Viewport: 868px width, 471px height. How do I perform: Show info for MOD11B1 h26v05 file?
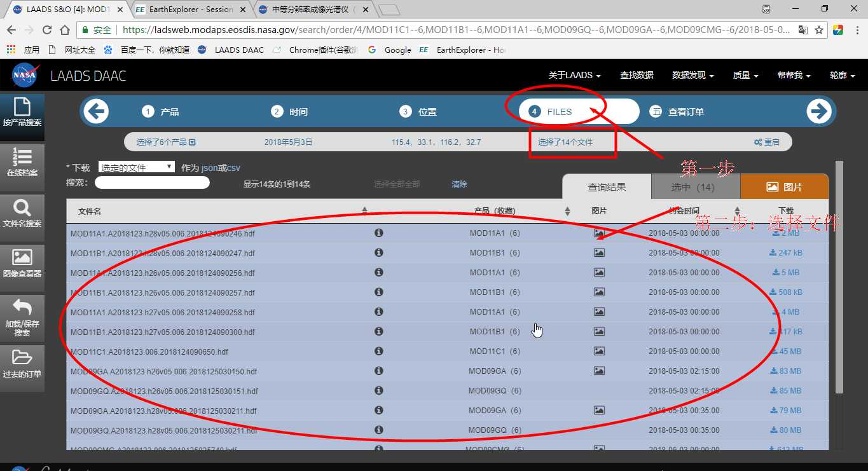(x=379, y=292)
